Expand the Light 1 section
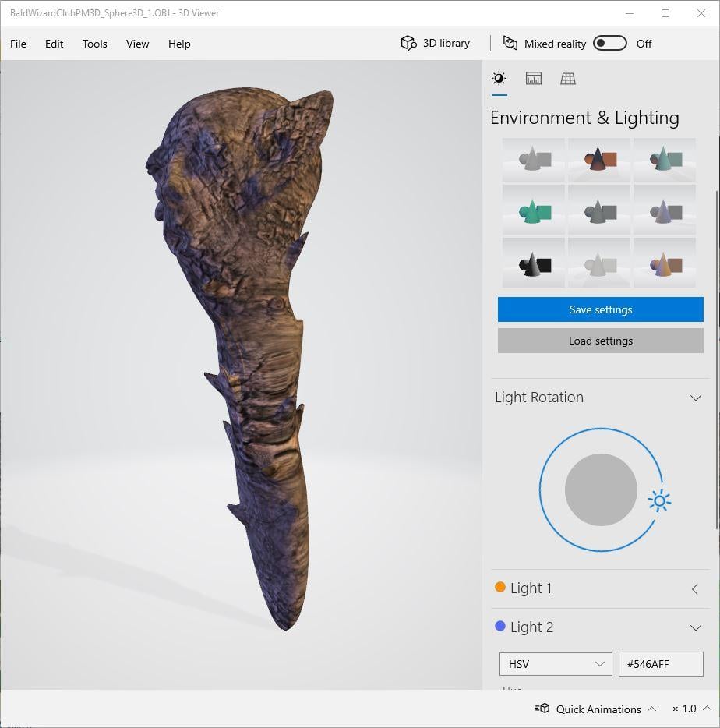Viewport: 720px width, 728px height. click(x=695, y=588)
